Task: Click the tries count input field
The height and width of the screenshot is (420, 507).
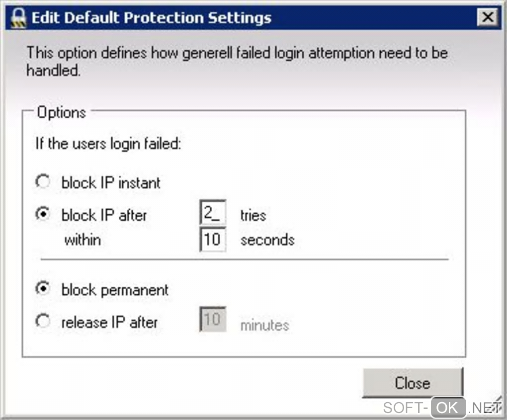Action: point(212,214)
